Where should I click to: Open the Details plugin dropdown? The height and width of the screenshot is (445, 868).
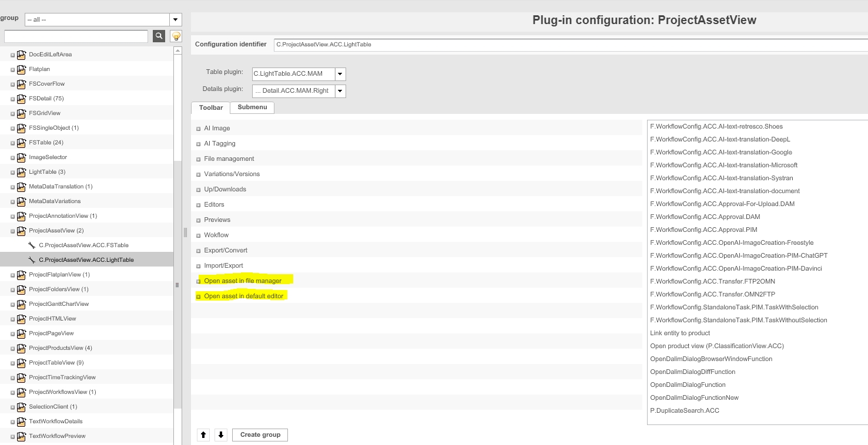[x=340, y=91]
